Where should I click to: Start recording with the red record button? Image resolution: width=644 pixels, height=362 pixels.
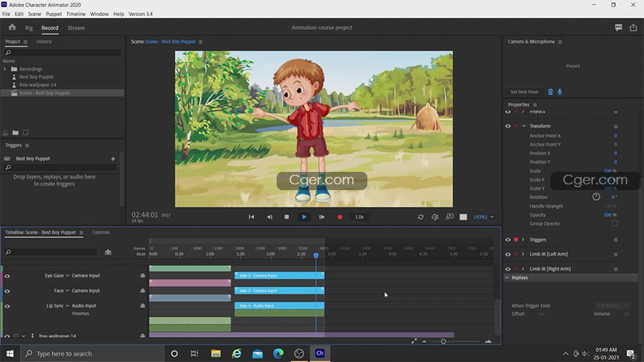pos(340,216)
